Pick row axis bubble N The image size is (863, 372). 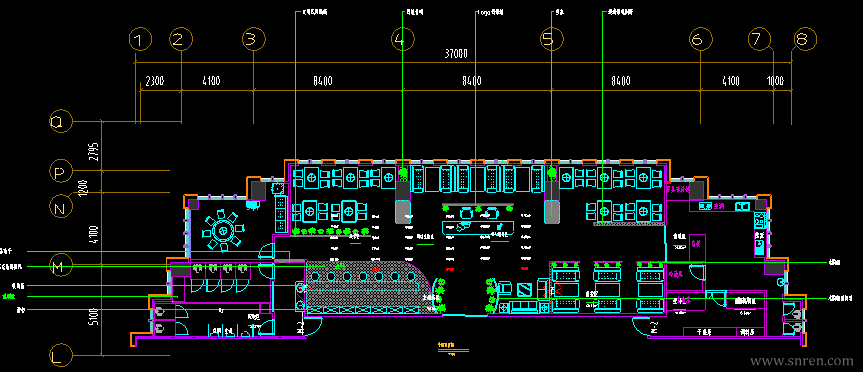click(59, 207)
